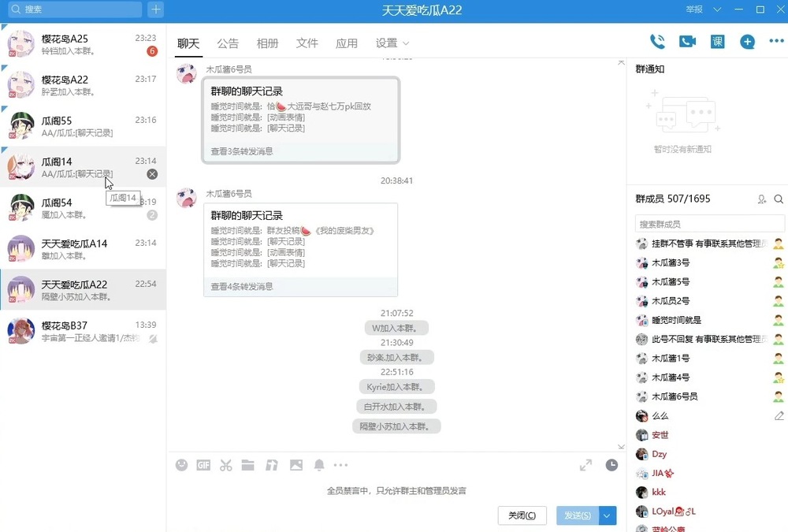Open the 樱花岛A25 conversation
This screenshot has height=532, width=788.
pyautogui.click(x=83, y=44)
